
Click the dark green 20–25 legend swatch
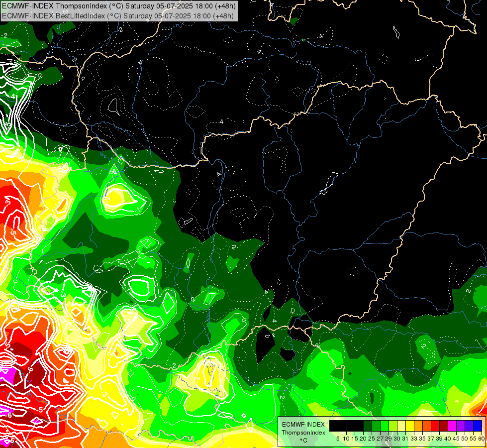(368, 426)
